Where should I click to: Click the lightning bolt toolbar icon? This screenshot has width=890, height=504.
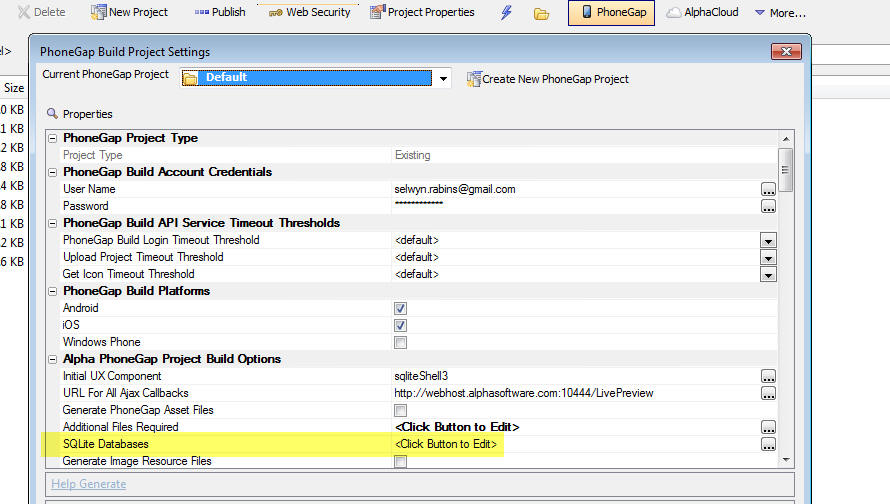pyautogui.click(x=506, y=12)
